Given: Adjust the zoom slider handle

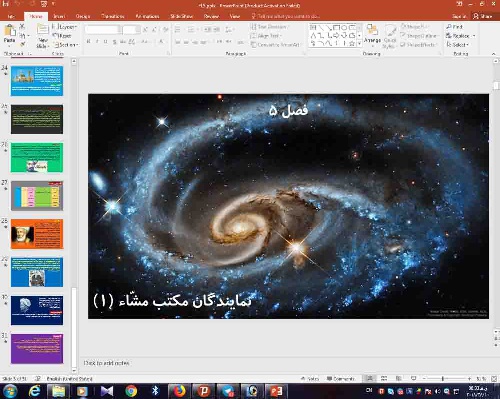Looking at the screenshot, I should [x=443, y=379].
